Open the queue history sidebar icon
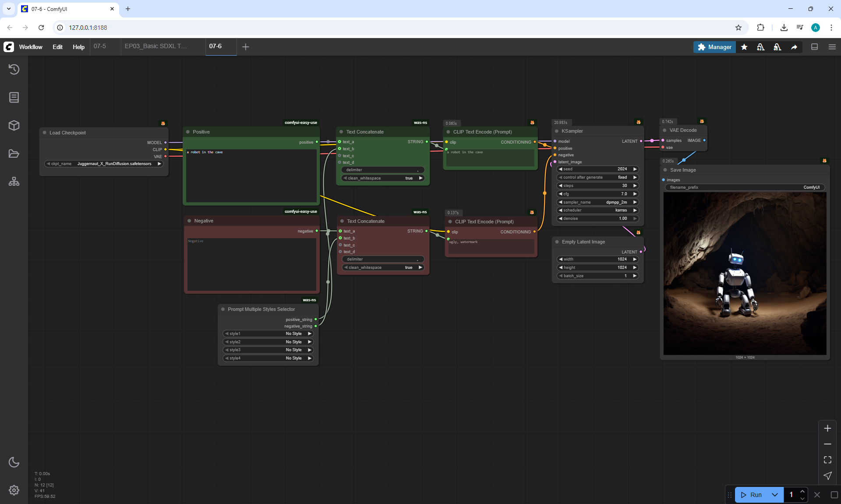Screen dimensions: 841x504 click(14, 69)
